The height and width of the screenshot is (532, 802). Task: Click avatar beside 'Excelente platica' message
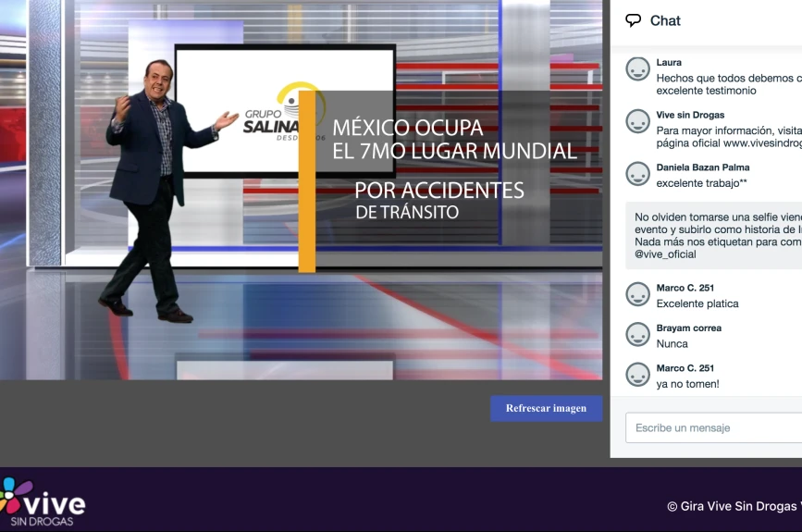click(x=638, y=294)
